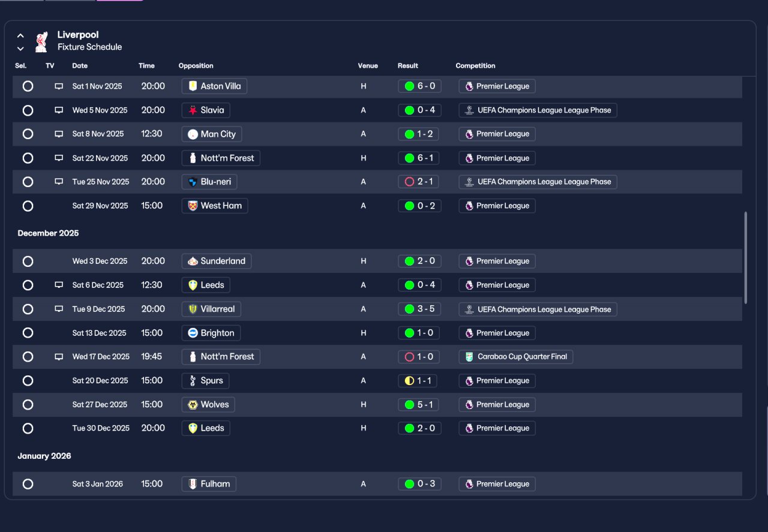Click the down chevron beside Fixture Schedule
Viewport: 768px width, 532px height.
coord(20,49)
